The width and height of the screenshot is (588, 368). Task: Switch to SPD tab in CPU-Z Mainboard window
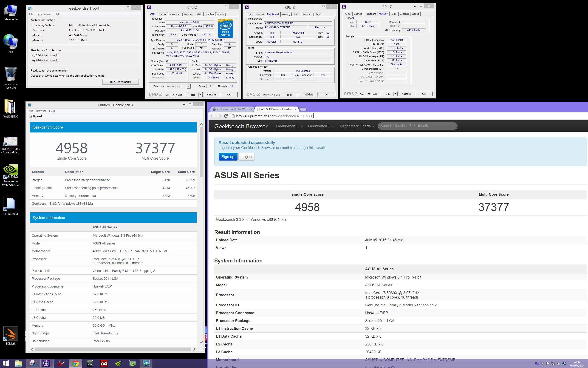click(x=296, y=14)
